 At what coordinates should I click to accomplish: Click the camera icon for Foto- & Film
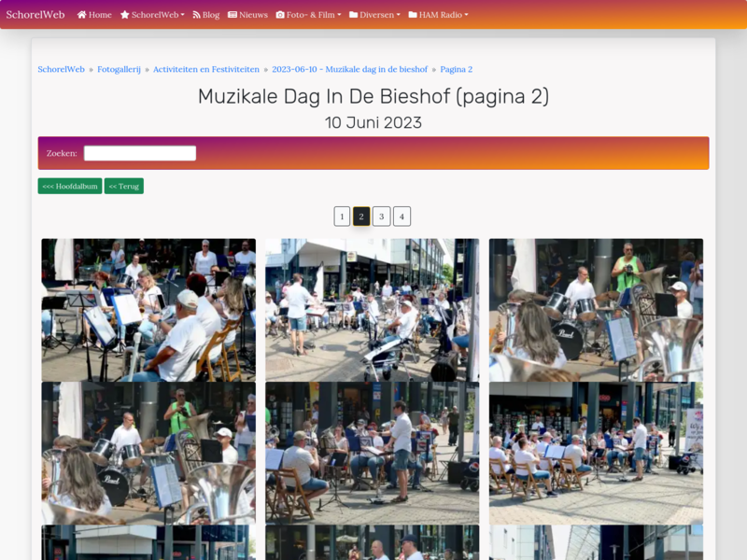tap(280, 15)
